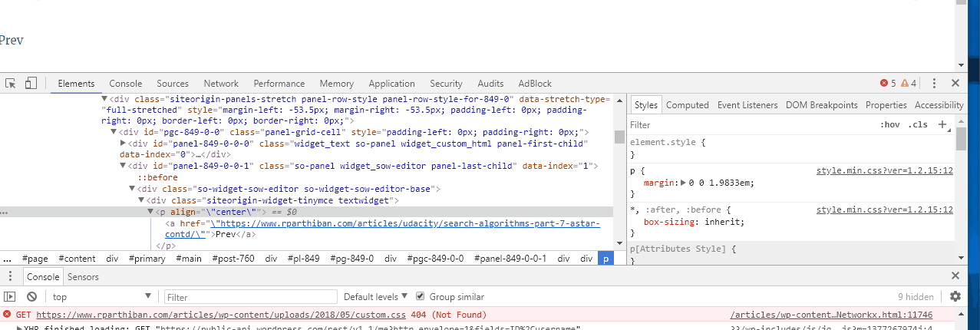Toggle the Group similar checkbox

420,296
